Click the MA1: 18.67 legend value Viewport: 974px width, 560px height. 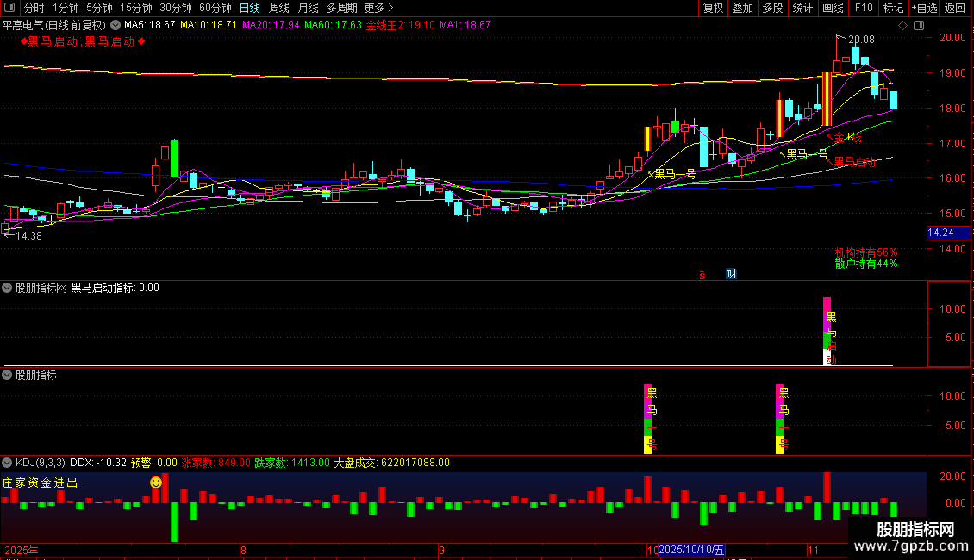(465, 26)
